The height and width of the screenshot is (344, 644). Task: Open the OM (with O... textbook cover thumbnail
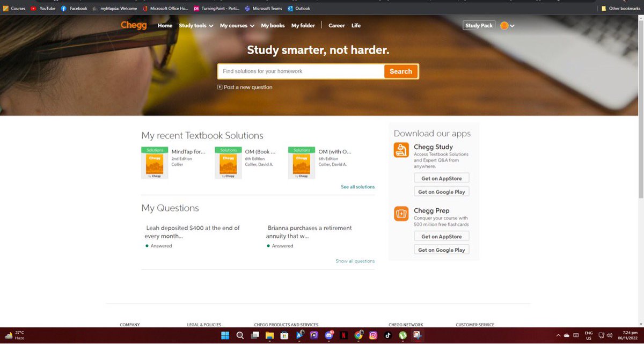[x=302, y=163]
